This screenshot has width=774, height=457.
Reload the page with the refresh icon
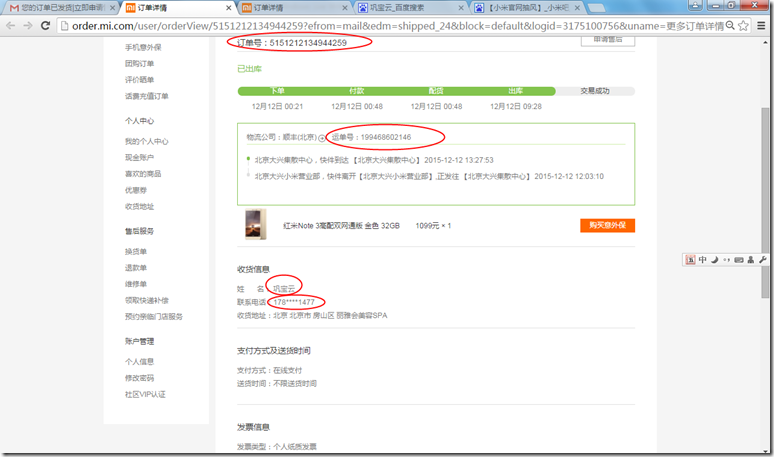pyautogui.click(x=45, y=26)
